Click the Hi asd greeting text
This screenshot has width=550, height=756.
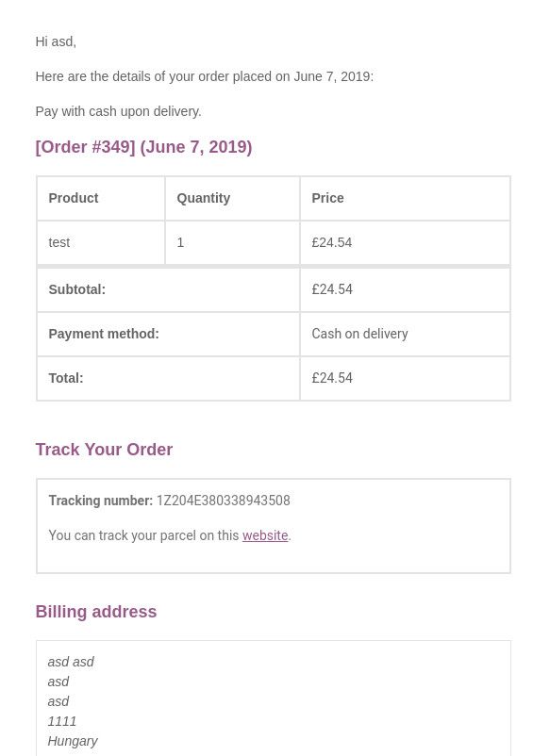[x=56, y=41]
